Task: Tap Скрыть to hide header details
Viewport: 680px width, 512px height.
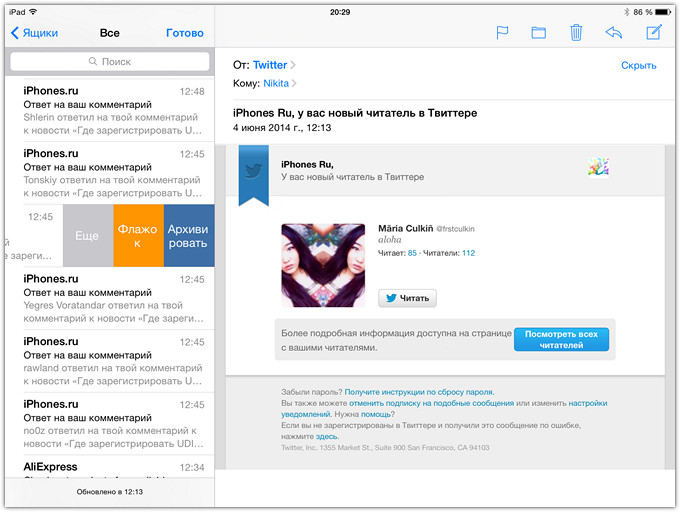Action: [x=638, y=65]
